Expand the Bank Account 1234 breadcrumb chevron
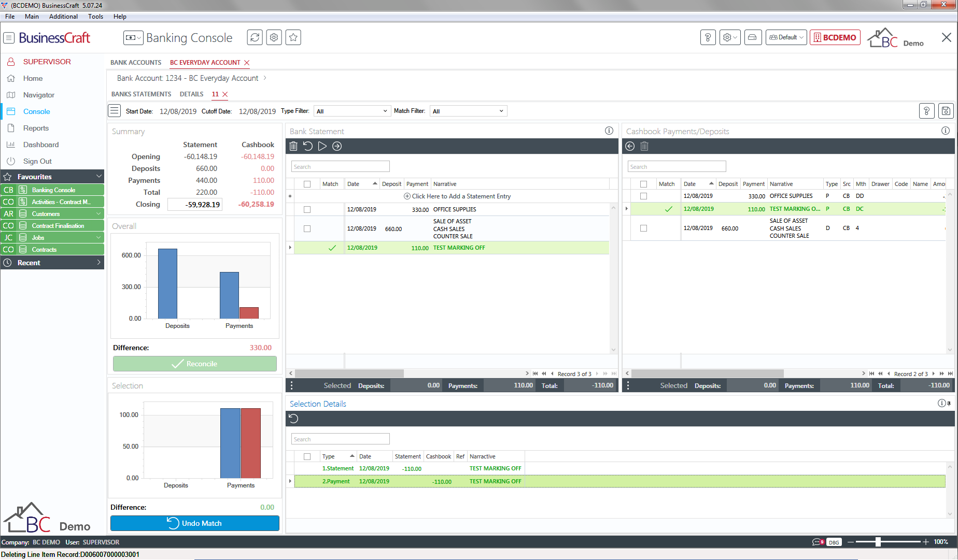The image size is (958, 560). pos(265,78)
